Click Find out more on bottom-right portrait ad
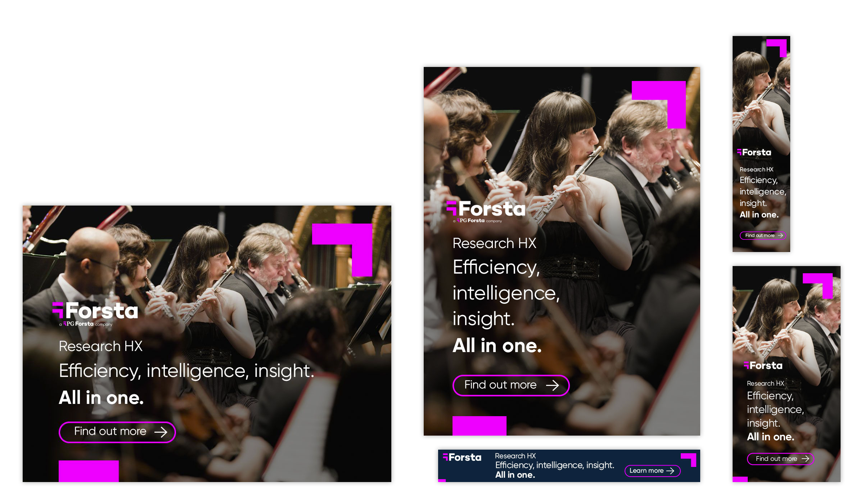The width and height of the screenshot is (864, 504). pos(780,459)
